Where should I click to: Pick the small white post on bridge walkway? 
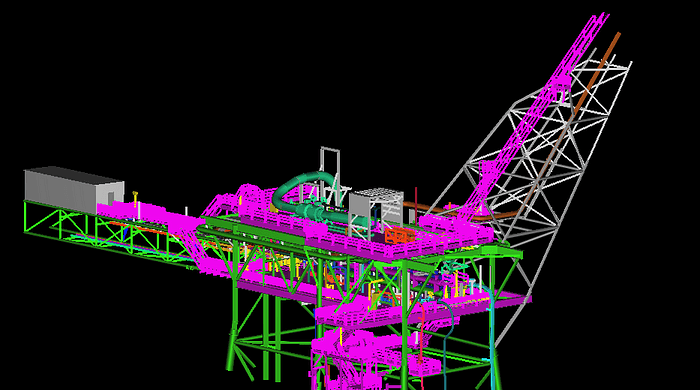[x=186, y=211]
